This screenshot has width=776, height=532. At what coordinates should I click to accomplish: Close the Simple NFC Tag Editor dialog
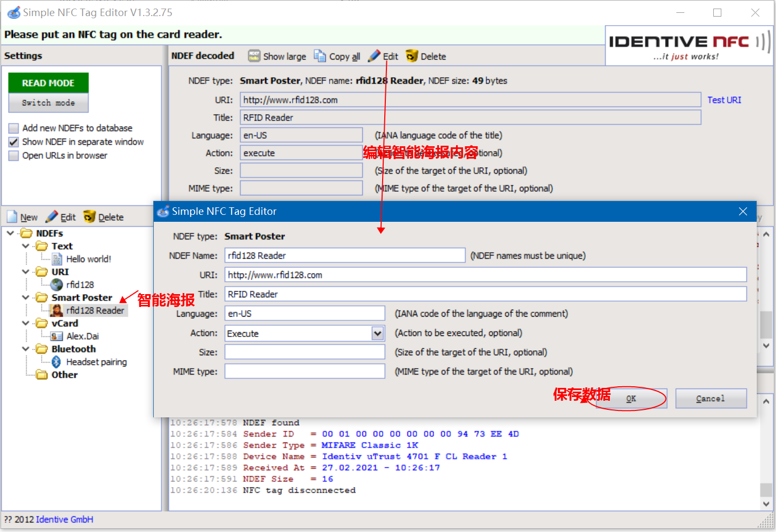743,212
